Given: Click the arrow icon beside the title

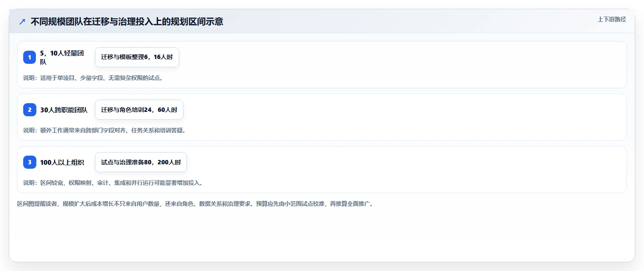Looking at the screenshot, I should tap(22, 21).
